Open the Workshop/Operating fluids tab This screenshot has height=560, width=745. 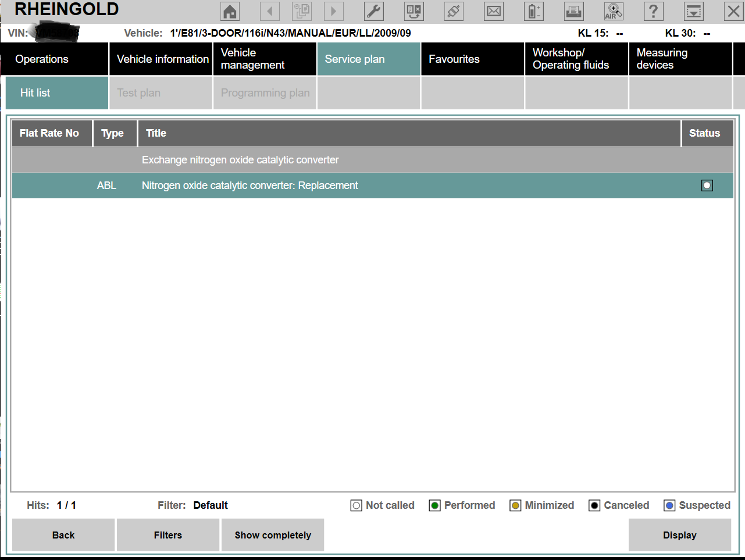tap(576, 59)
